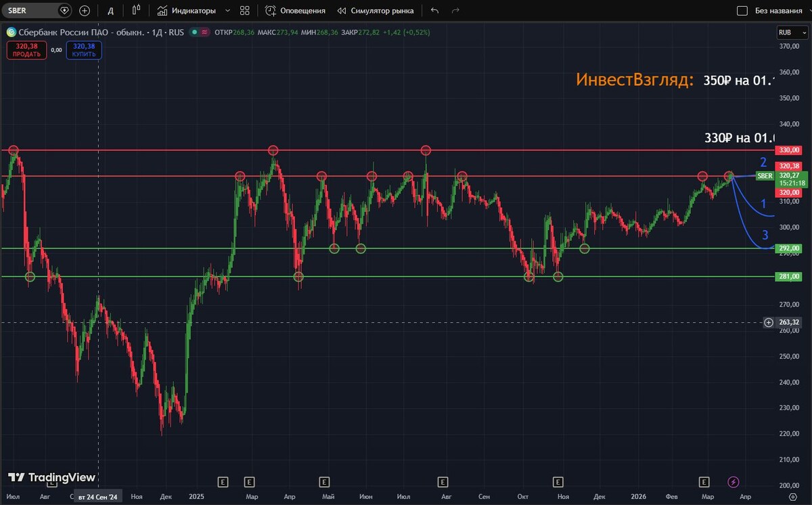Click the blue КУПИТЬ buy button
812x505 pixels.
(84, 49)
